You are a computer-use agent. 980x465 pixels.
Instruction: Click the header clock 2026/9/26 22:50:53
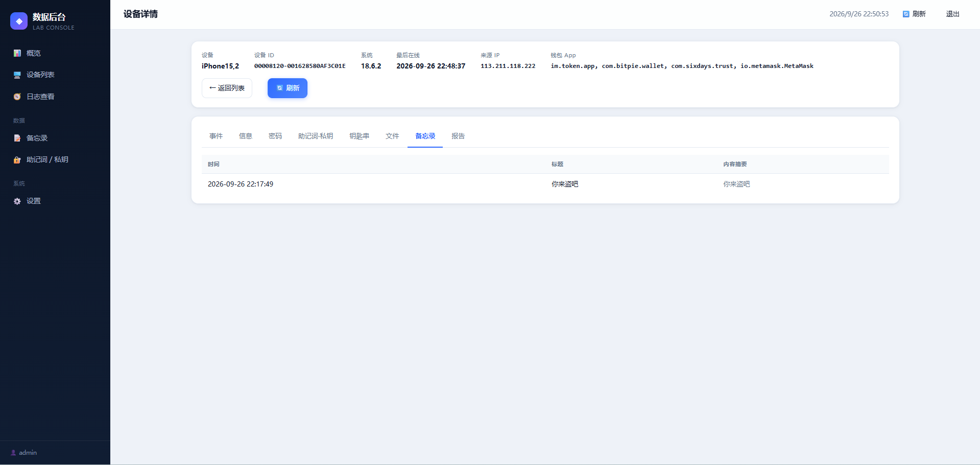[x=859, y=14]
